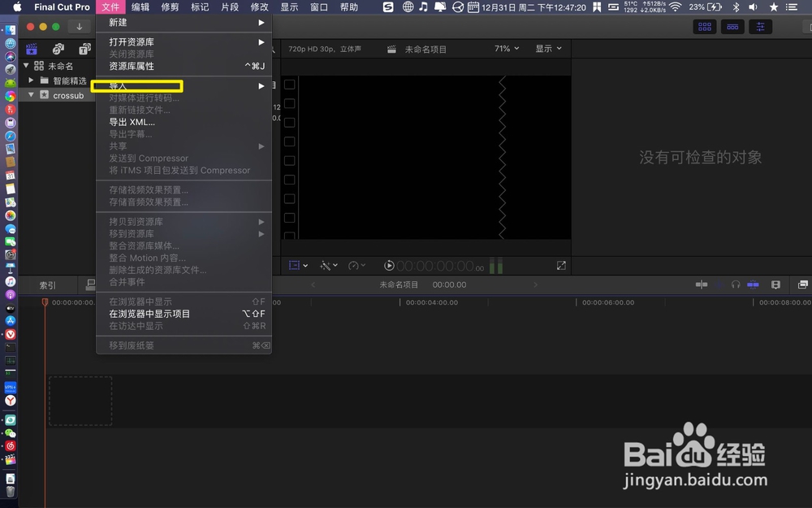Toggle timeline snapping icon
Screen dimensions: 812x508
pyautogui.click(x=753, y=284)
